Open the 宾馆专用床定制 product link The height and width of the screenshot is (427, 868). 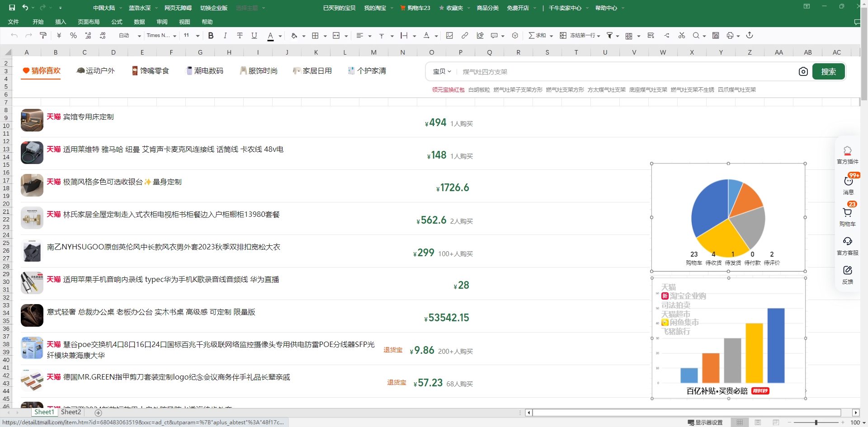[89, 117]
